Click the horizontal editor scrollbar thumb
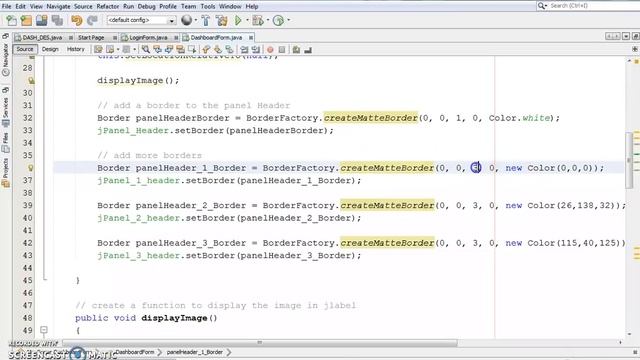This screenshot has height=360, width=640. click(260, 342)
